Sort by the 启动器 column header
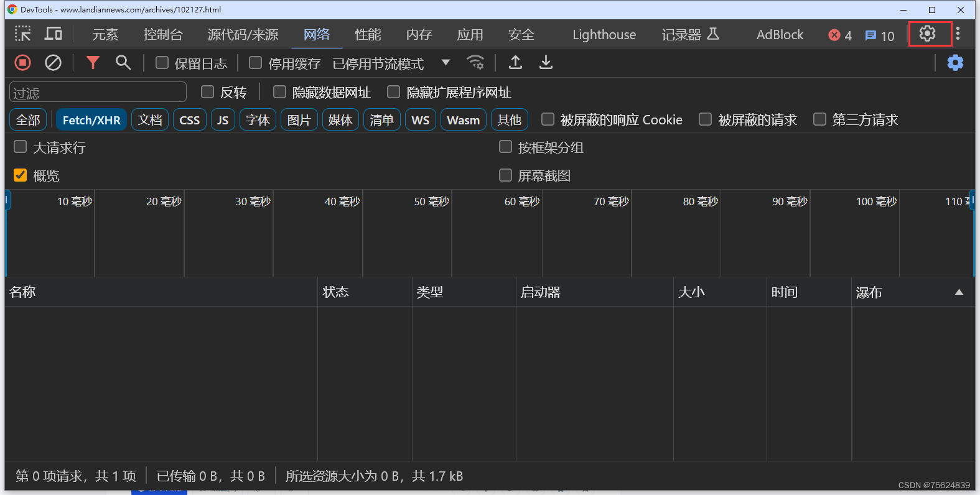The height and width of the screenshot is (495, 980). pos(595,292)
